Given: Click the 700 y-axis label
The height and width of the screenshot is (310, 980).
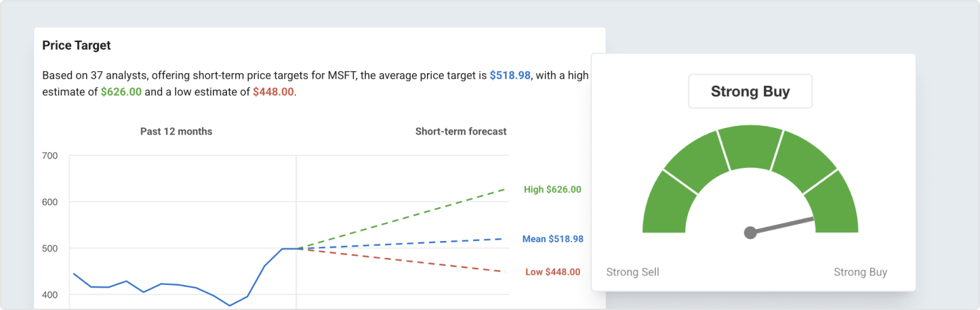Looking at the screenshot, I should [50, 156].
